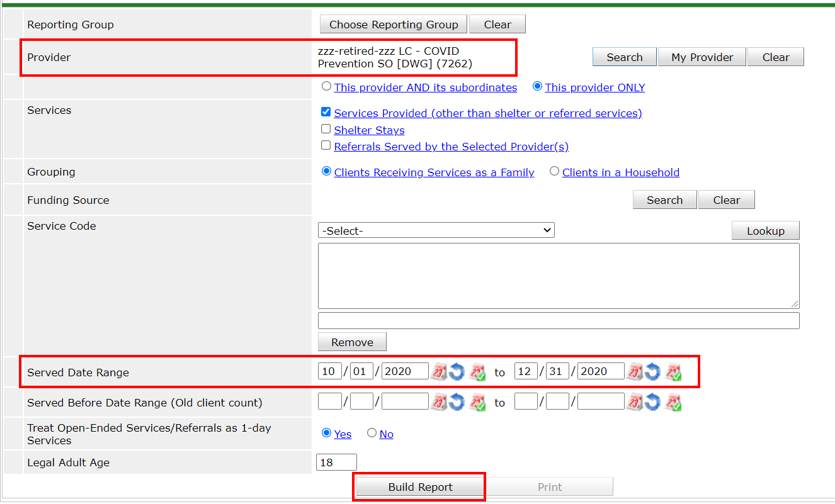Click the large Service Code text area
835x504 pixels.
[x=559, y=276]
